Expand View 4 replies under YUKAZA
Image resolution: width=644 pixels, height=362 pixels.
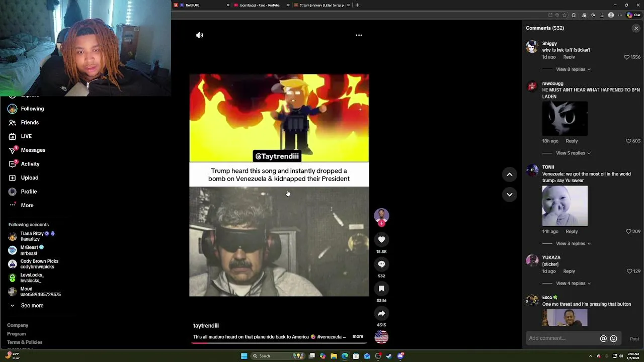coord(573,283)
